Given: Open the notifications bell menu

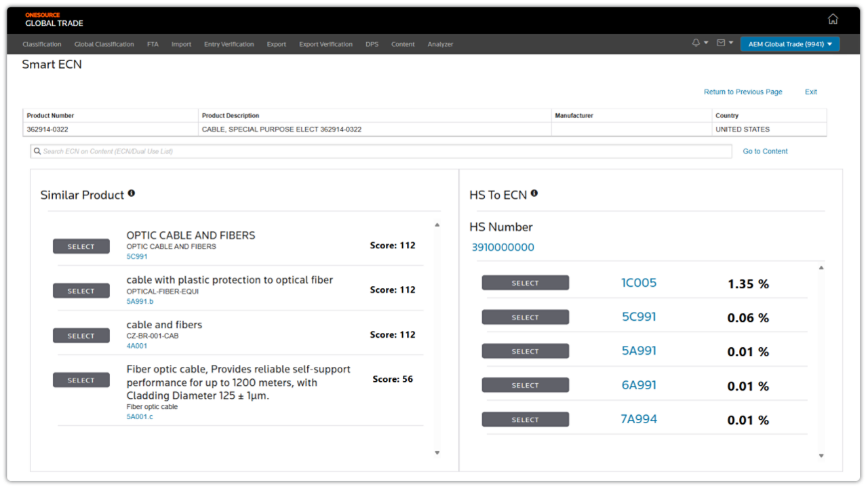Looking at the screenshot, I should (x=699, y=43).
